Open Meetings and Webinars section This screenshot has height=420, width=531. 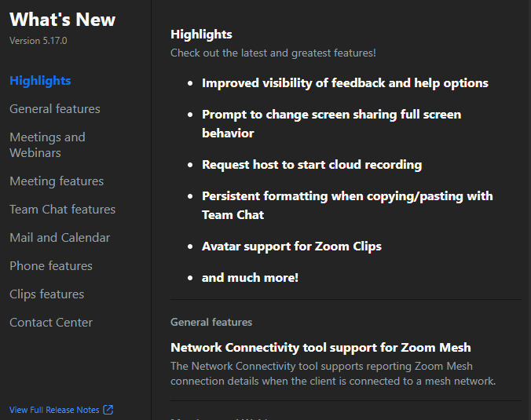point(47,144)
